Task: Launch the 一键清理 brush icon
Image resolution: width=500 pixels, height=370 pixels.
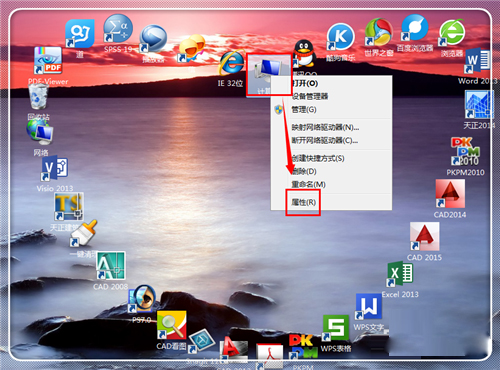Action: (83, 233)
